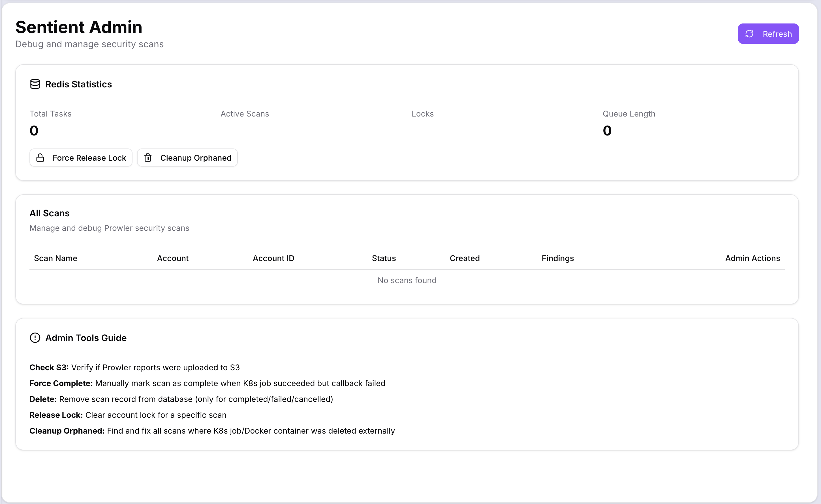Click the All Scans heading
Image resolution: width=821 pixels, height=504 pixels.
coord(50,213)
